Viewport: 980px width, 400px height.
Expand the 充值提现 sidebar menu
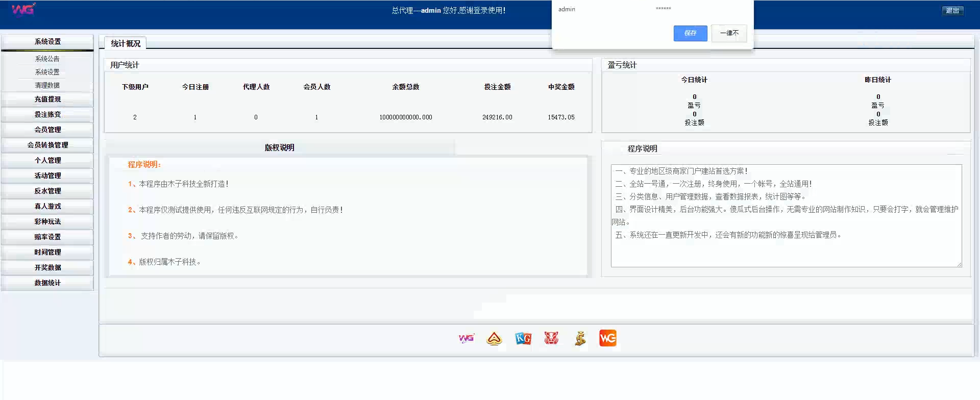pyautogui.click(x=47, y=99)
